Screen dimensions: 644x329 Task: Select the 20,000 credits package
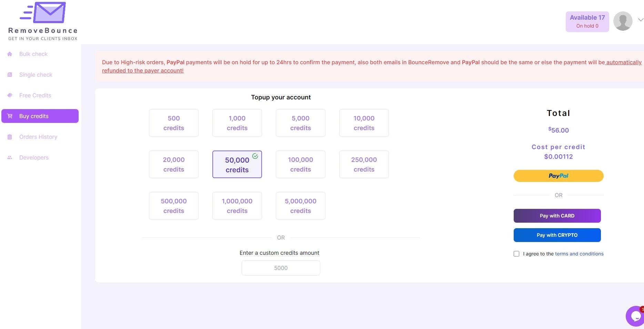point(174,164)
